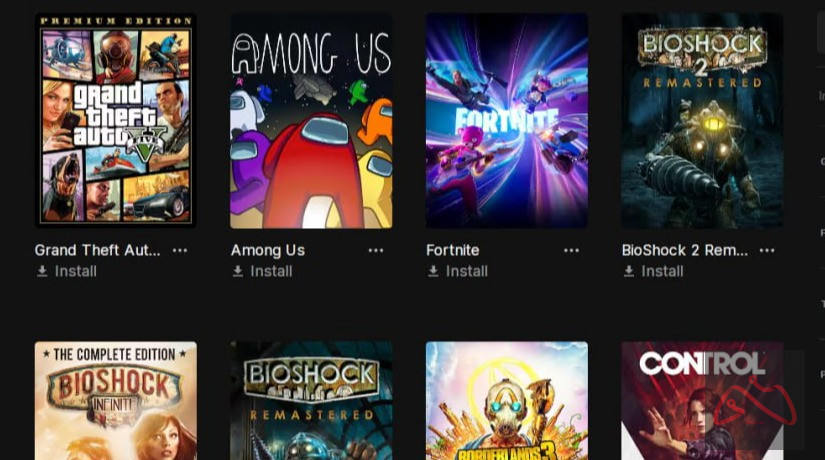Open options menu for Grand Theft Auto

pos(180,251)
